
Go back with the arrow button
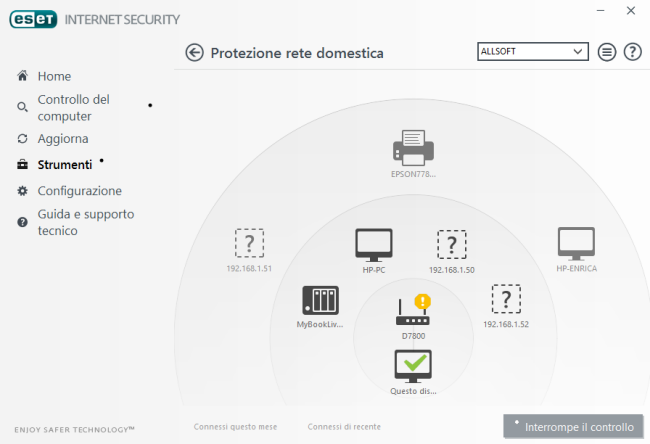pos(194,53)
